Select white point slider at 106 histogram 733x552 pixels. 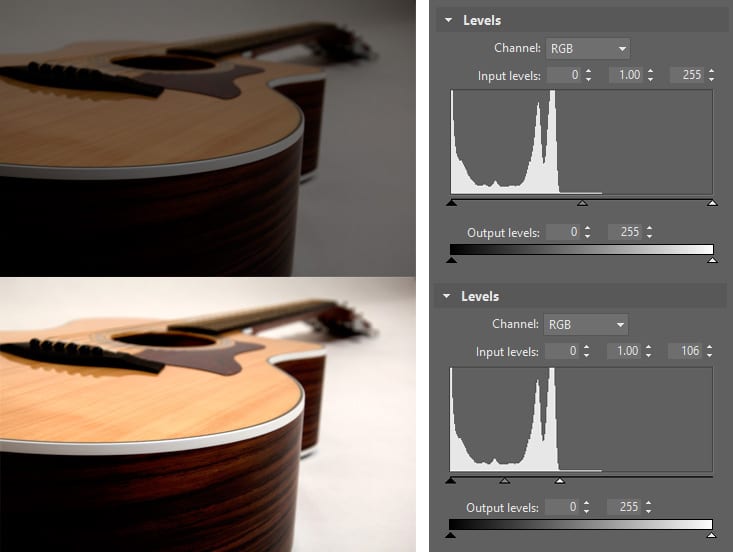pos(560,480)
